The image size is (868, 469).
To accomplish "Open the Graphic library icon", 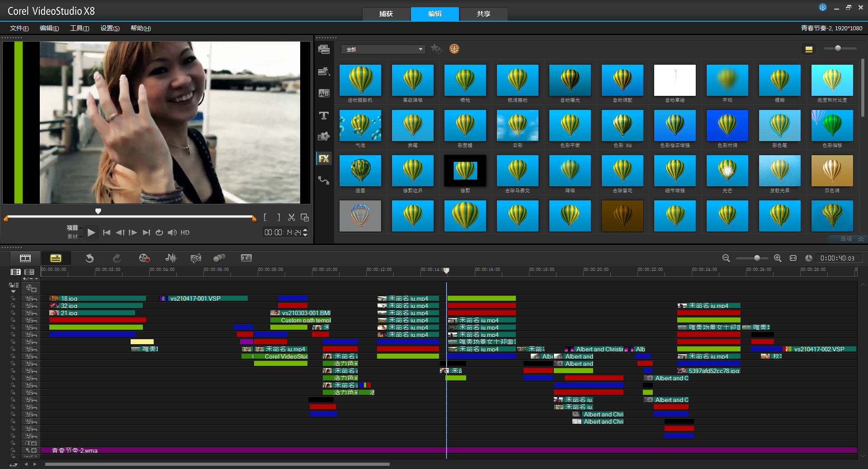I will click(324, 136).
